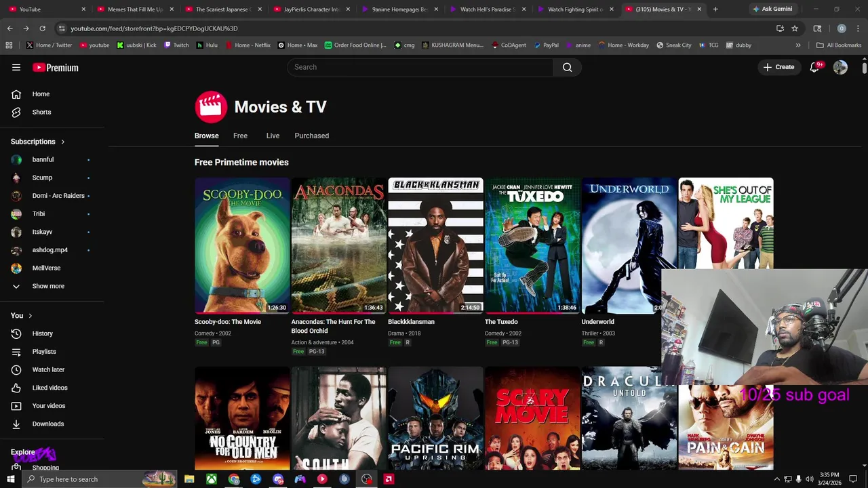Viewport: 868px width, 488px height.
Task: Open the YouTube hamburger guide menu
Action: click(16, 67)
